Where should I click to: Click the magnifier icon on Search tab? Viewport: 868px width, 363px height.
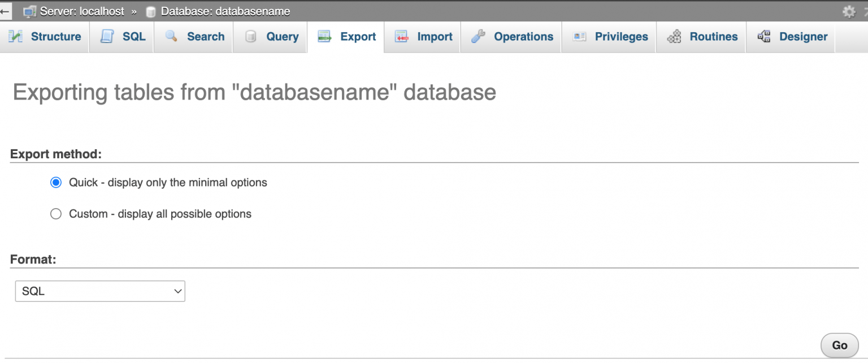click(x=171, y=36)
